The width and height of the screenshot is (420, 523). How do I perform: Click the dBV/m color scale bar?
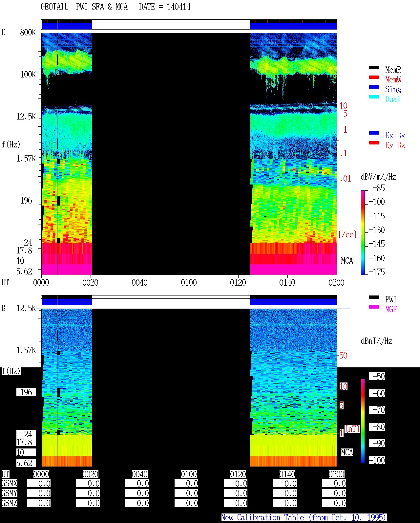pyautogui.click(x=363, y=232)
